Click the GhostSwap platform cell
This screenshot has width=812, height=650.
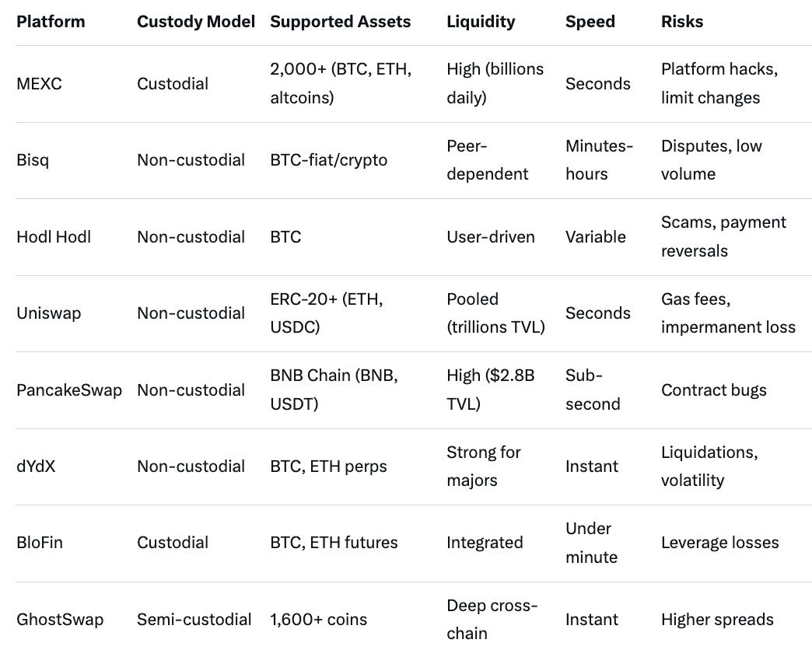click(60, 620)
